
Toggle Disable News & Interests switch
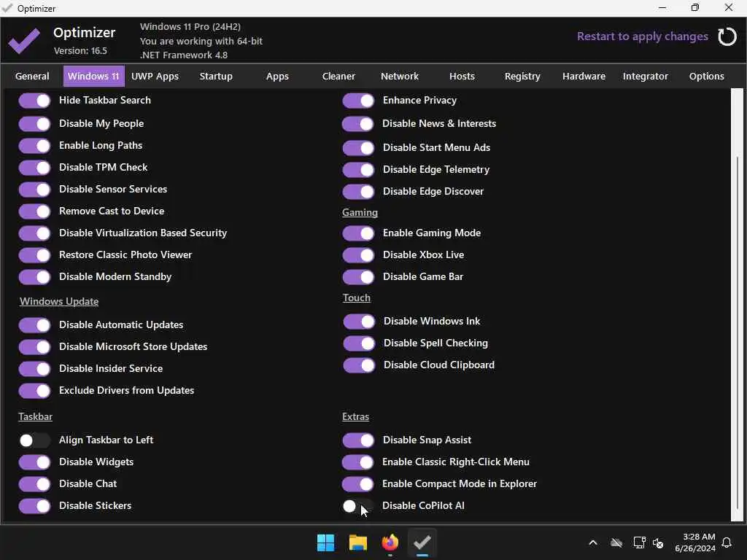coord(358,124)
